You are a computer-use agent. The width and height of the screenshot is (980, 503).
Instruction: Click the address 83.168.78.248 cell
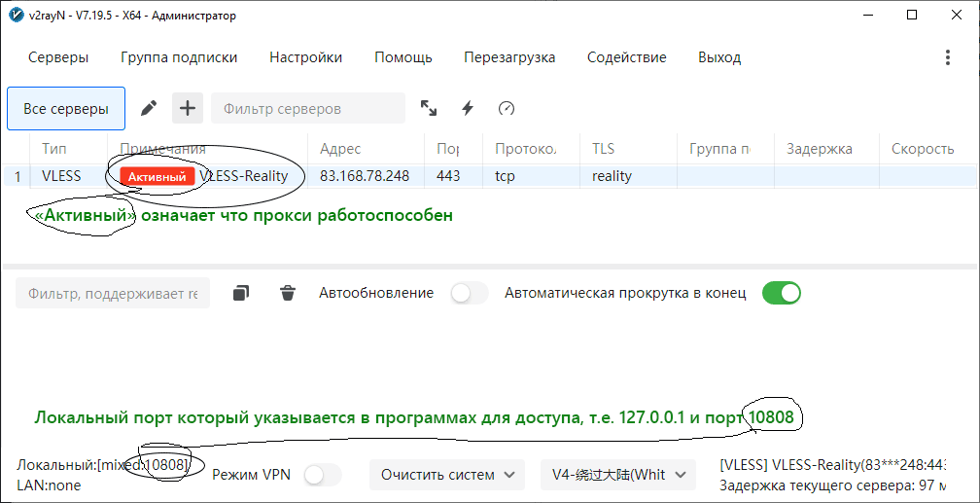pyautogui.click(x=365, y=176)
